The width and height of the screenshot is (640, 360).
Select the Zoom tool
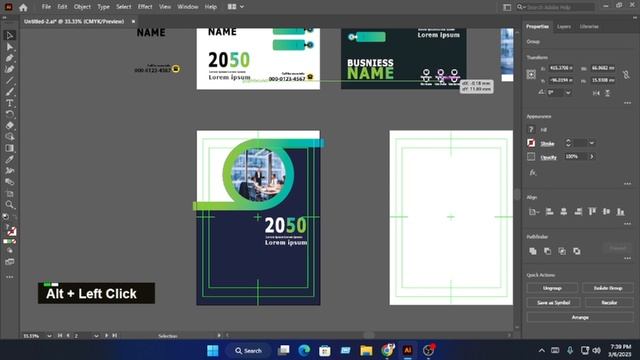(x=9, y=204)
